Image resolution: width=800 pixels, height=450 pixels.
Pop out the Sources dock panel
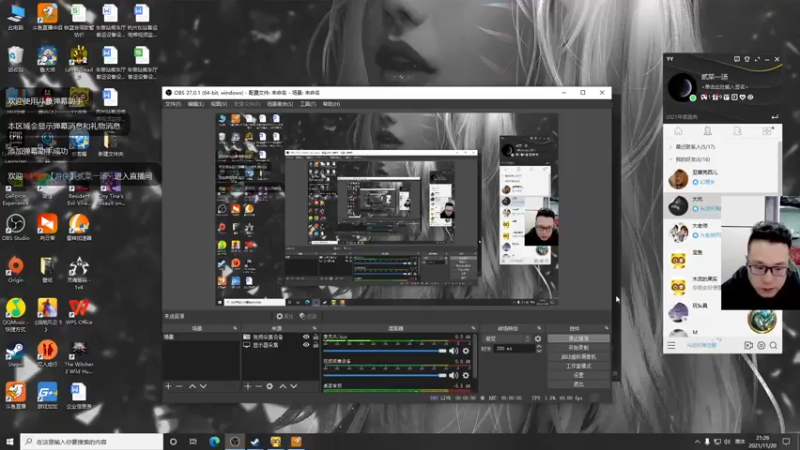tap(314, 328)
